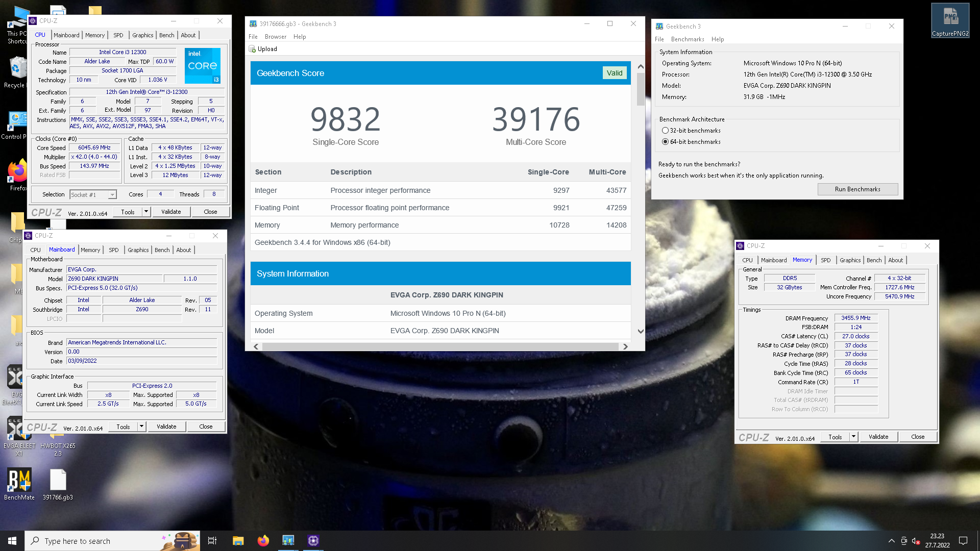Image resolution: width=980 pixels, height=551 pixels.
Task: Open the Socket #1 selection dropdown
Action: (x=112, y=194)
